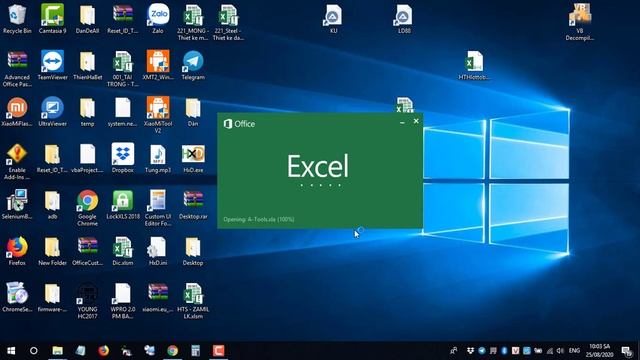Select the HTHlottob Excel file icon

[x=474, y=65]
